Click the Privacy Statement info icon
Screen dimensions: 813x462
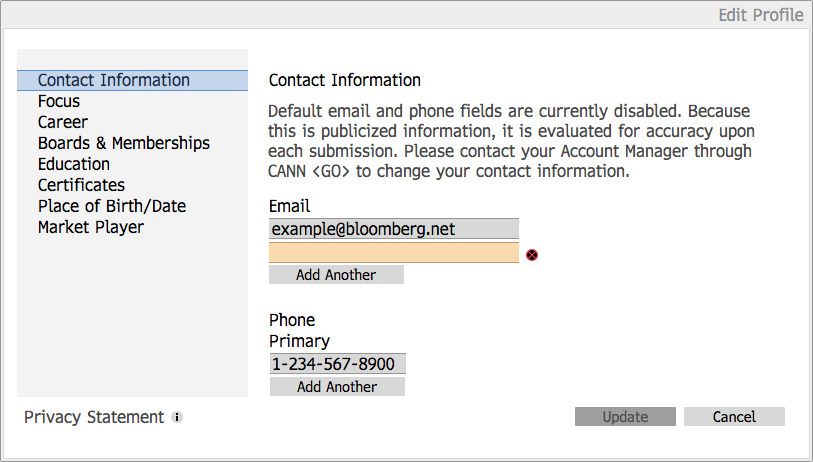pyautogui.click(x=177, y=417)
